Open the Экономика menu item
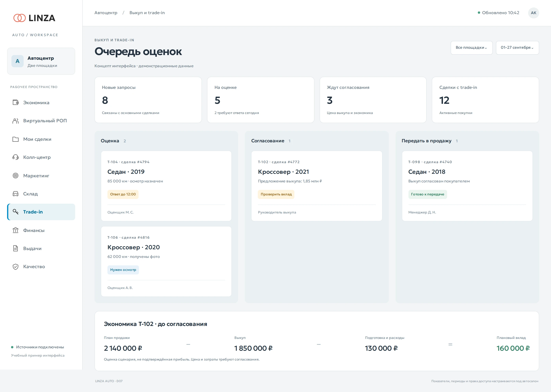This screenshot has width=551, height=392. click(x=41, y=103)
